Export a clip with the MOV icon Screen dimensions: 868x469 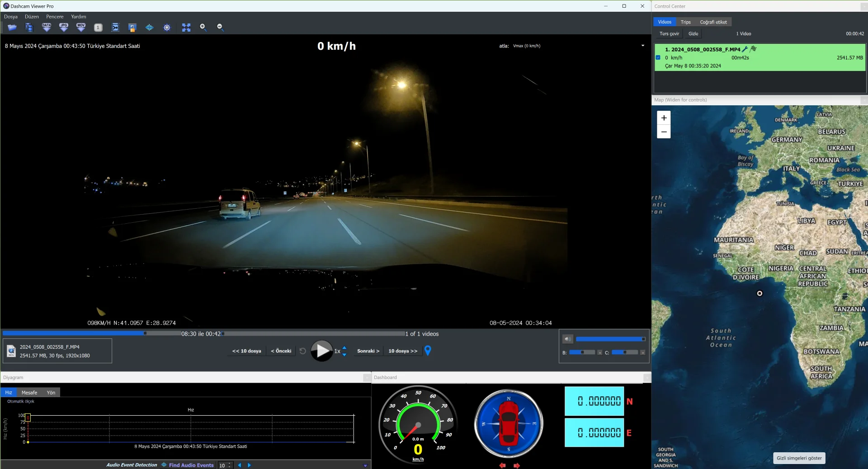coord(81,28)
